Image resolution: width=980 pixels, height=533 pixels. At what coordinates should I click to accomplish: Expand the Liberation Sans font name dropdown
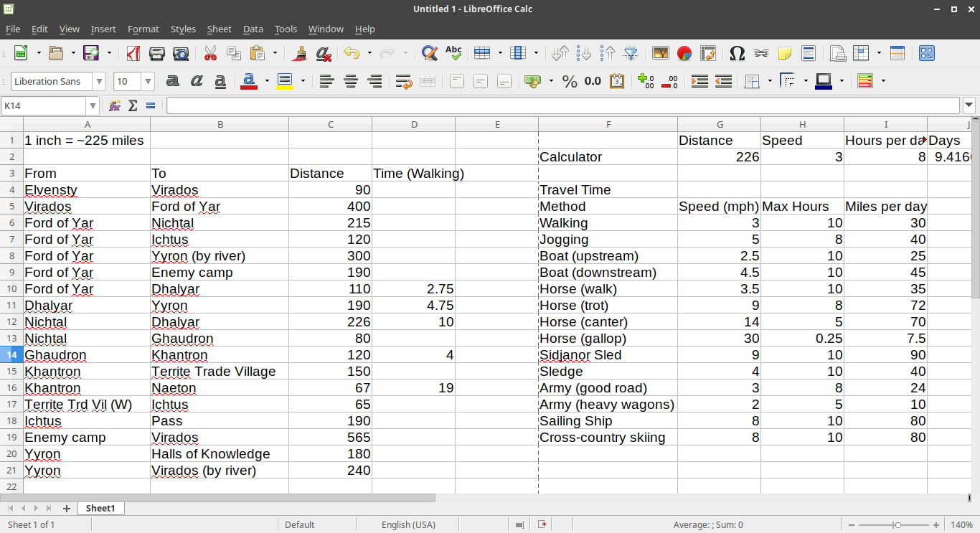[99, 81]
